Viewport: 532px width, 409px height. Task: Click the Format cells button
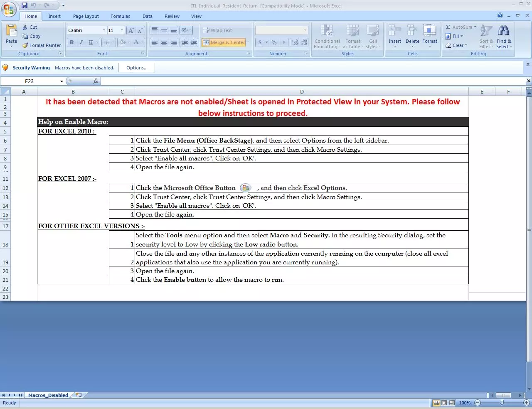[x=430, y=37]
